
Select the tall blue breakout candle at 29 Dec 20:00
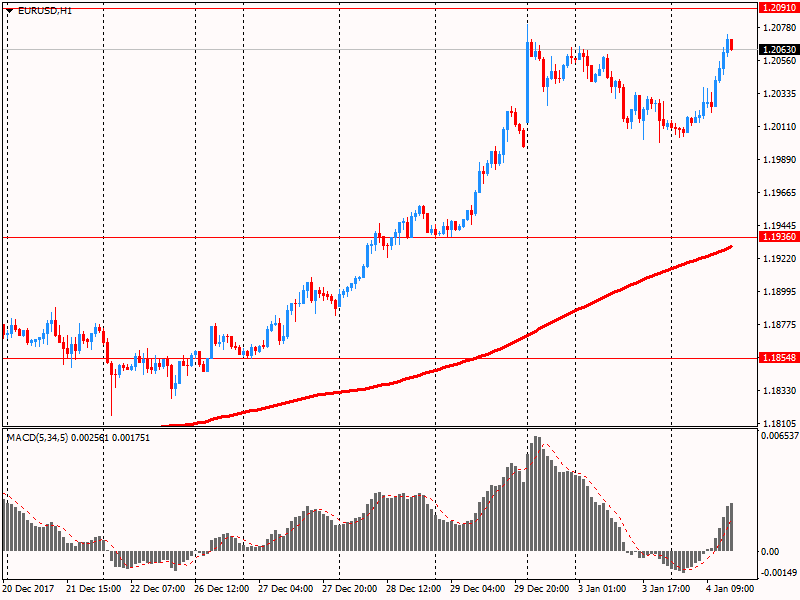coord(528,82)
